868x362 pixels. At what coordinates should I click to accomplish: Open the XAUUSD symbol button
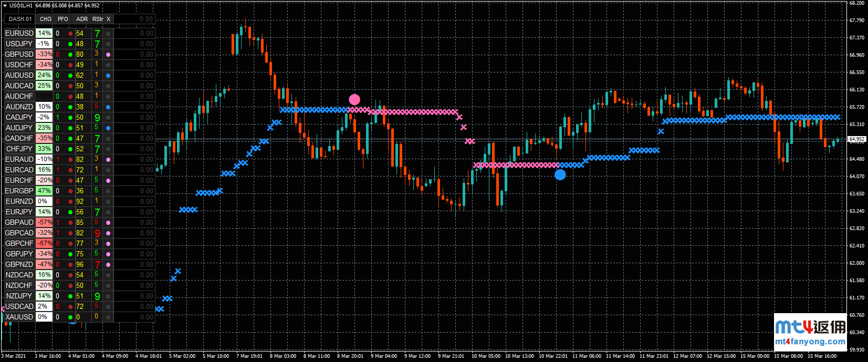coord(19,317)
